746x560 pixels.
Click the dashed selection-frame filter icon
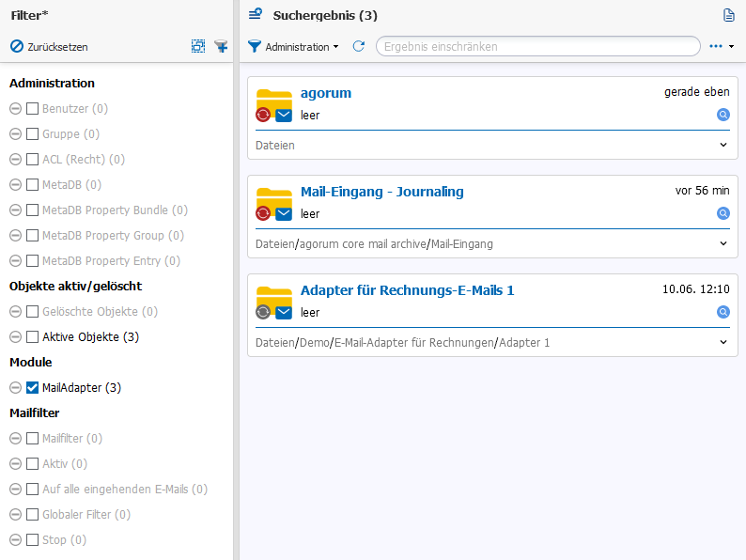198,46
